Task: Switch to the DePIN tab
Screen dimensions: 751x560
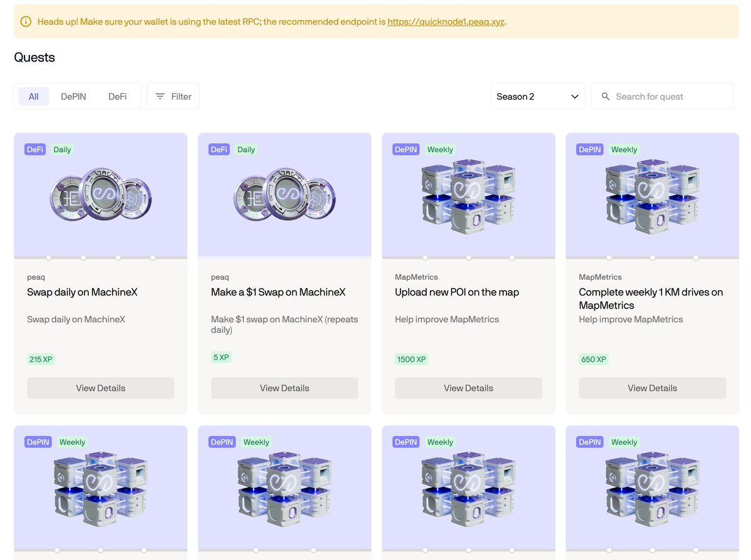Action: 73,96
